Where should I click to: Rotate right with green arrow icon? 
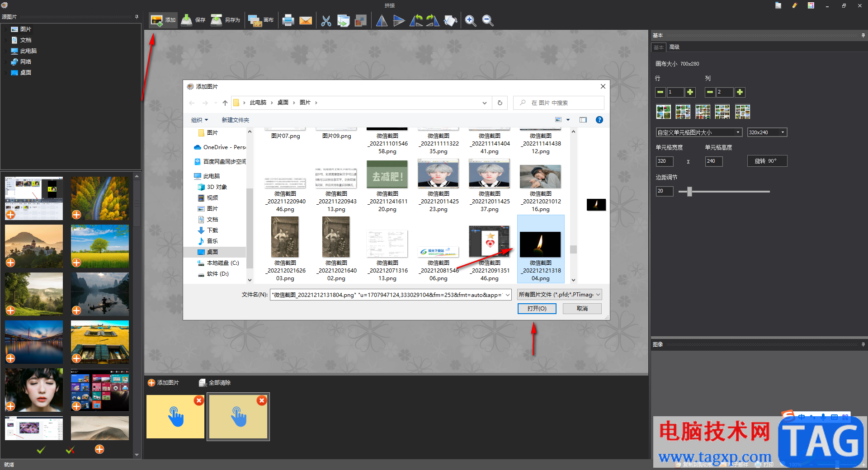433,20
